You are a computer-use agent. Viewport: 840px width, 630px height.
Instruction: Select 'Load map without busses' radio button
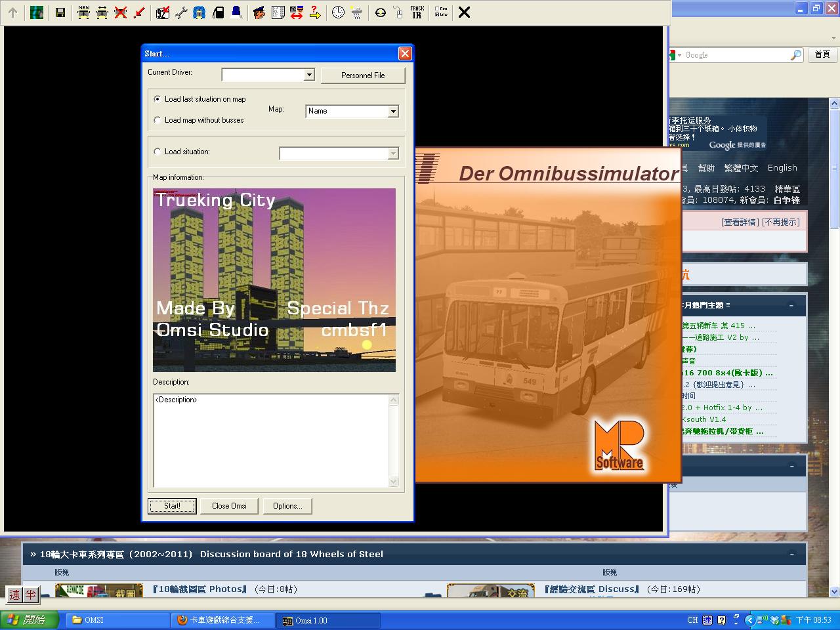157,120
